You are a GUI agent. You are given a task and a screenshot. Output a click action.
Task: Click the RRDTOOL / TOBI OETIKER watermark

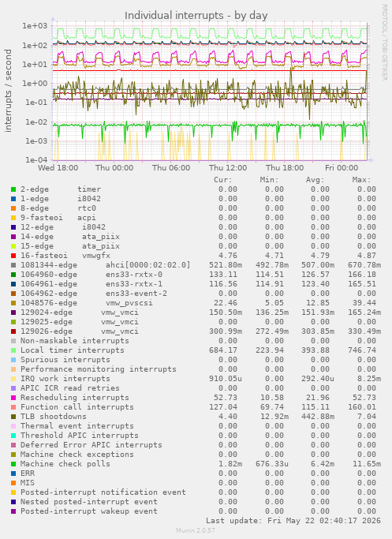click(384, 43)
